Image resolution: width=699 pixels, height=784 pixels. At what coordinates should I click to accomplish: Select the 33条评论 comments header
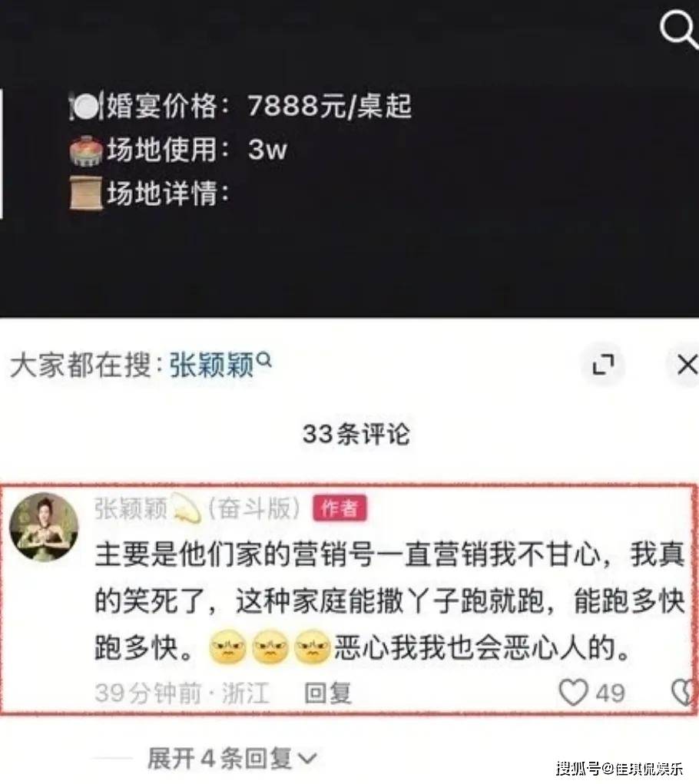pos(356,434)
